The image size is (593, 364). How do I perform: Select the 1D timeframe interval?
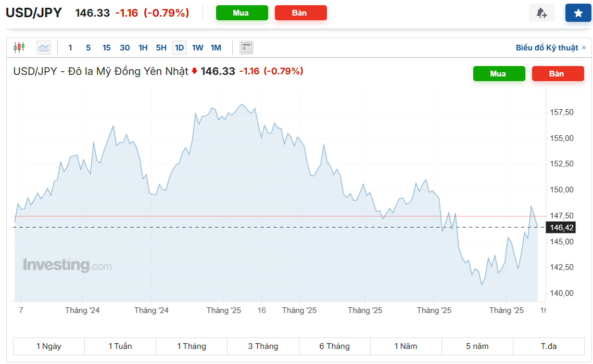(x=179, y=48)
